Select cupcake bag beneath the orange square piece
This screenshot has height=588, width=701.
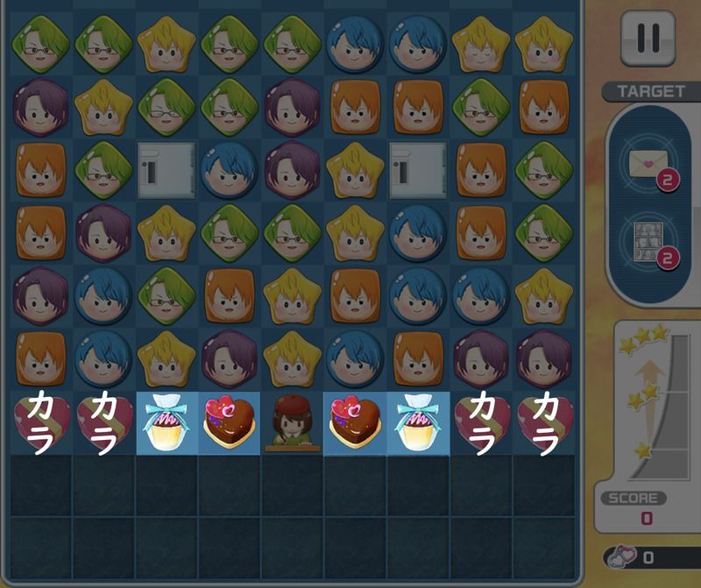418,422
